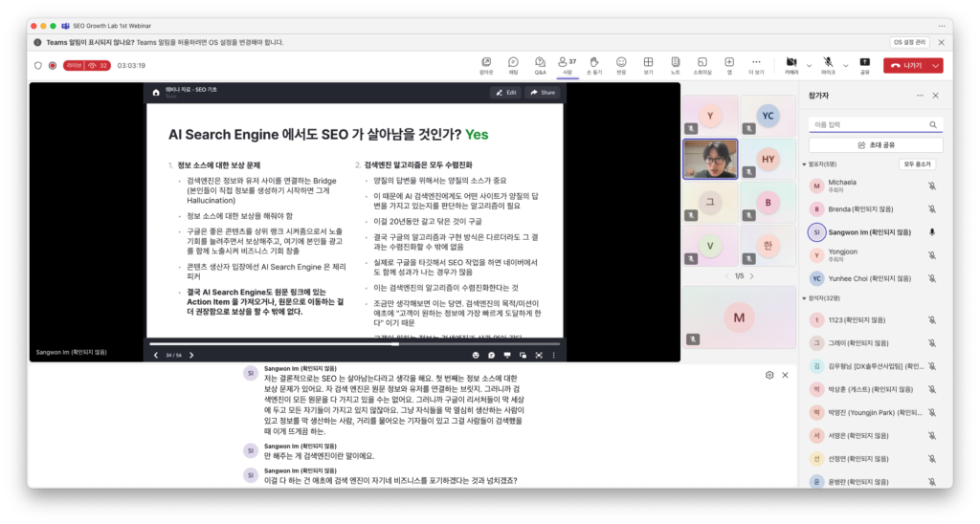Image resolution: width=980 pixels, height=524 pixels.
Task: Raise hand with 손 들기 button
Action: tap(593, 66)
